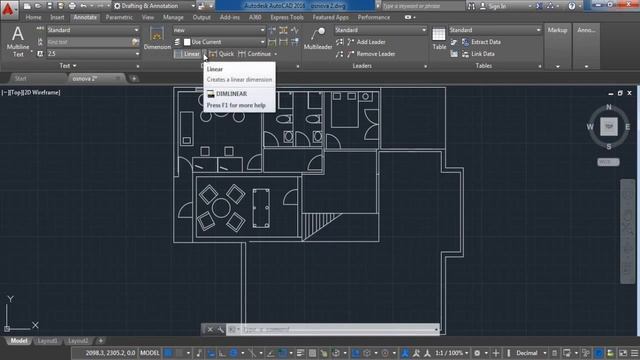Viewport: 640px width, 360px height.
Task: Switch to the Model layout tab
Action: 19,340
